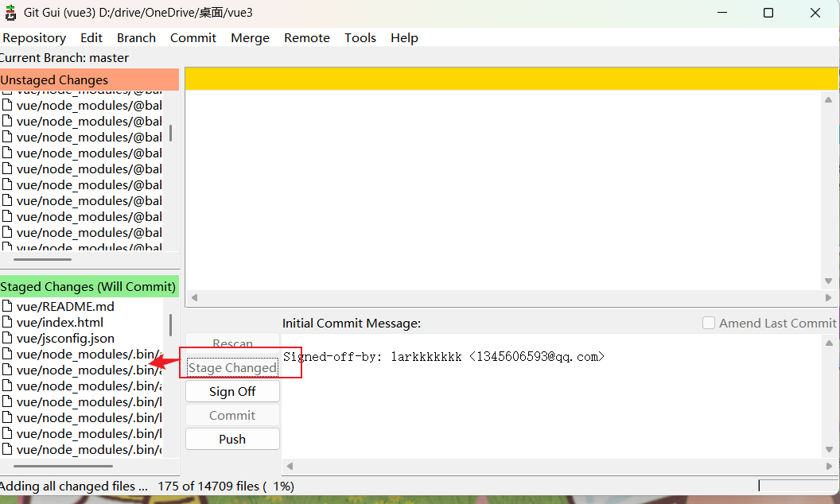Click the diff pane scroll-up arrow
The image size is (840, 504).
click(x=828, y=99)
